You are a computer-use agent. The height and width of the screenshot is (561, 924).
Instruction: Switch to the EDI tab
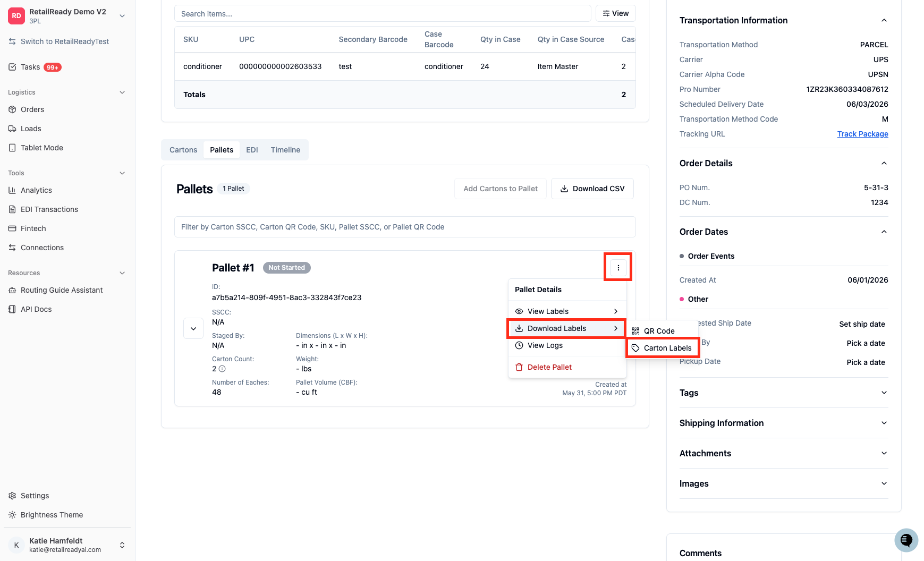point(252,150)
